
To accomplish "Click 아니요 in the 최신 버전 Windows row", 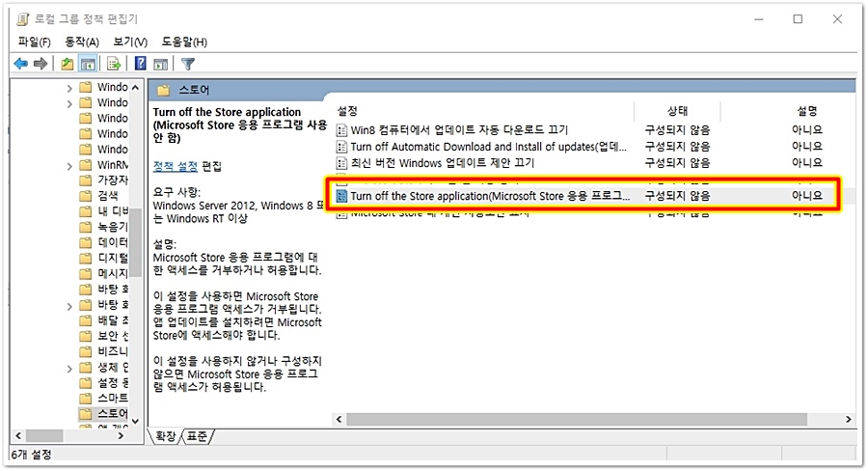I will pos(806,163).
